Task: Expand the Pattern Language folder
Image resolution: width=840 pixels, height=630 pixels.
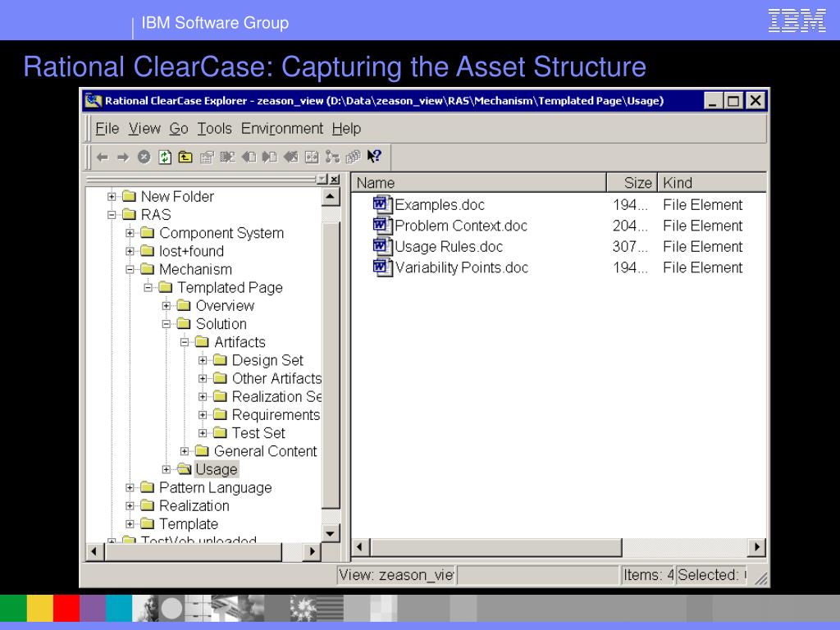Action: click(130, 488)
